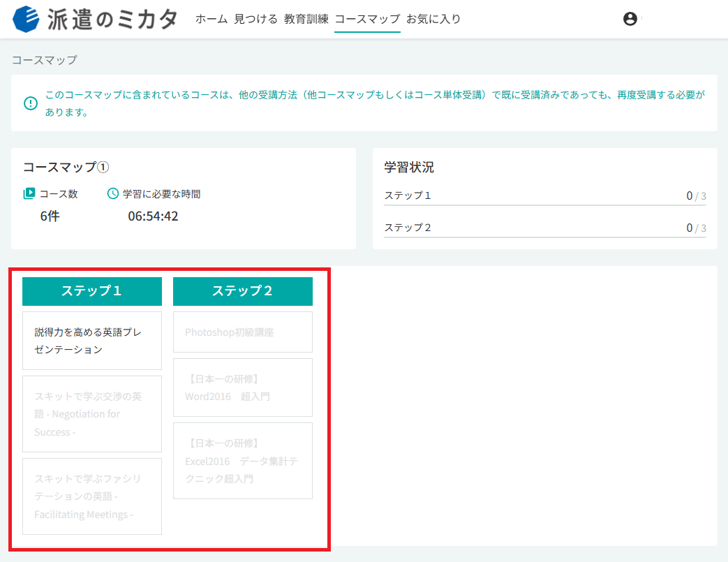Click the clock icon for learning time
This screenshot has width=728, height=562.
113,193
